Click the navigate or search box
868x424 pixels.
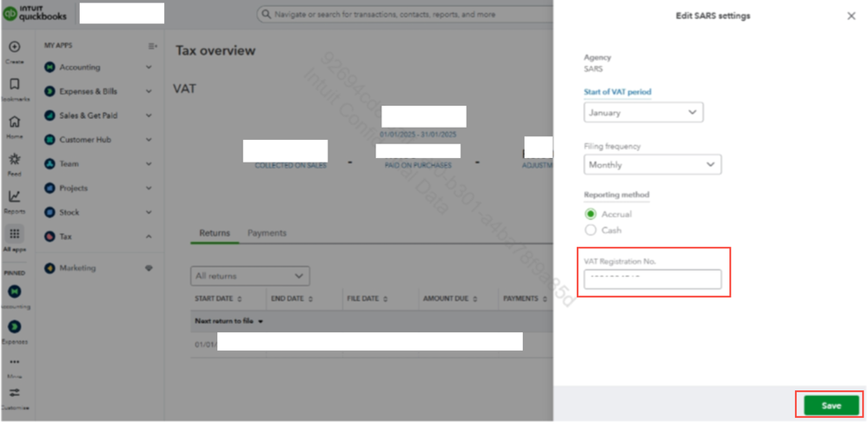407,15
